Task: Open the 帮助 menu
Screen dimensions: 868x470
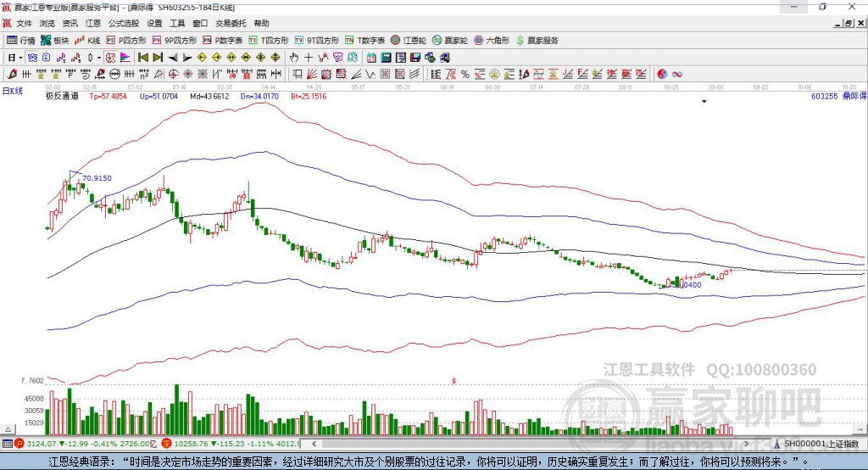Action: (x=261, y=23)
